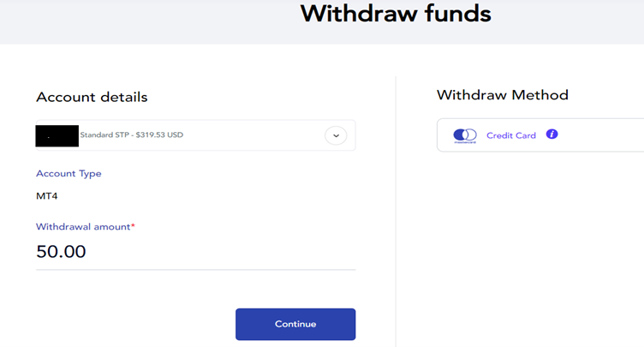The height and width of the screenshot is (347, 644).
Task: Click the redacted account number box
Action: coord(57,135)
